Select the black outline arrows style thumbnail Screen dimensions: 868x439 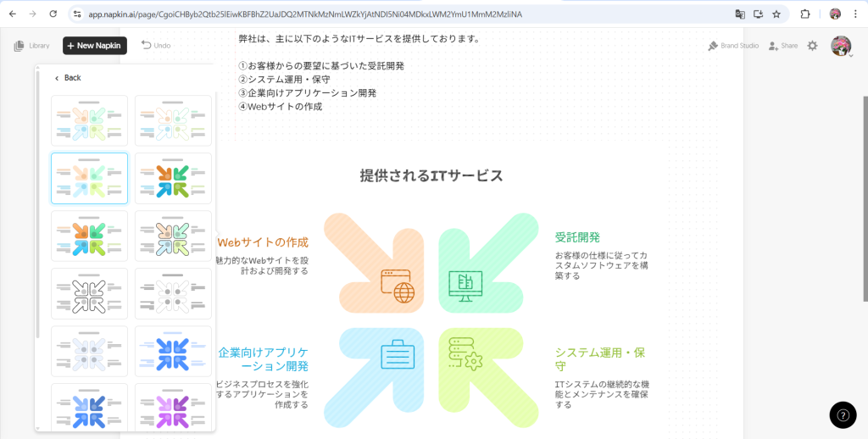click(89, 294)
